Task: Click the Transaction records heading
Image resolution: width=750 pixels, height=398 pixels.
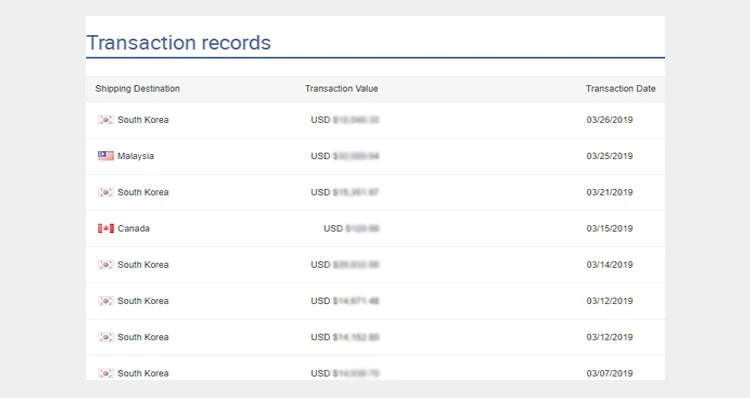Action: 178,43
